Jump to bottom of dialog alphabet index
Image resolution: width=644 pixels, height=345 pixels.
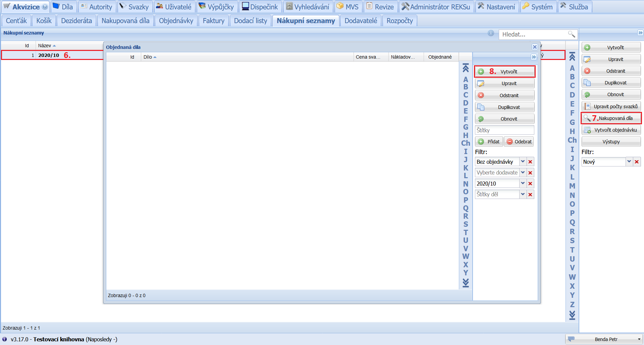466,283
